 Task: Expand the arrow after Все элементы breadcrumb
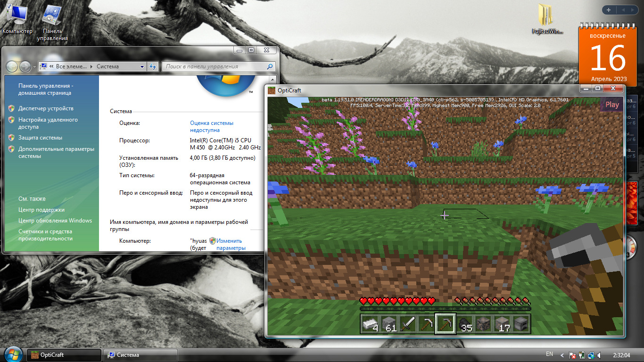click(x=91, y=66)
